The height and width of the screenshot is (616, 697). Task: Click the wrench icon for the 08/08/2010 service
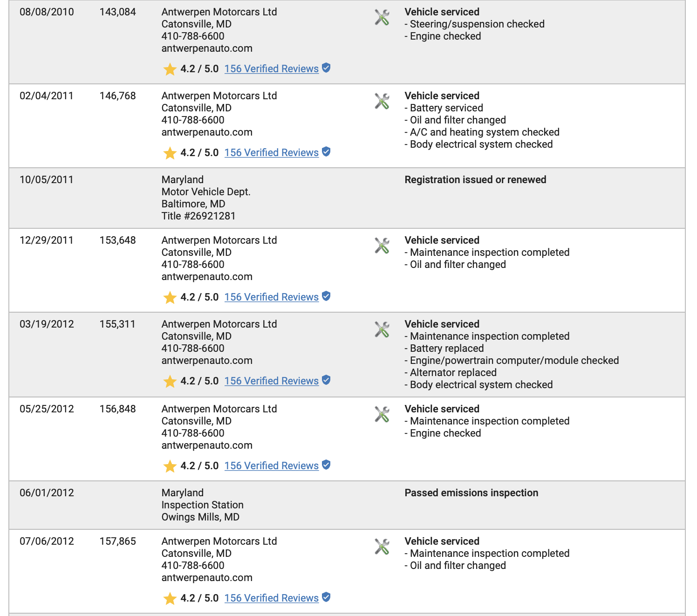click(382, 18)
